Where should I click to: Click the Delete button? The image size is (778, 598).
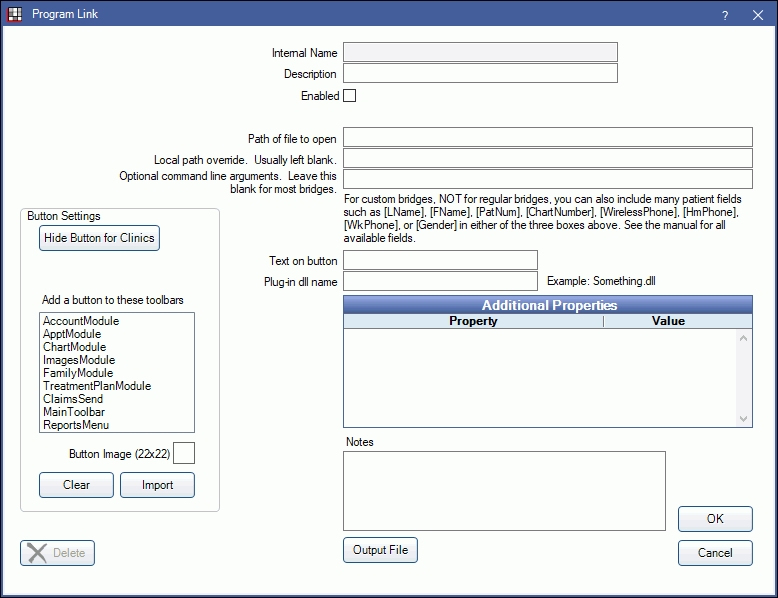(x=58, y=553)
